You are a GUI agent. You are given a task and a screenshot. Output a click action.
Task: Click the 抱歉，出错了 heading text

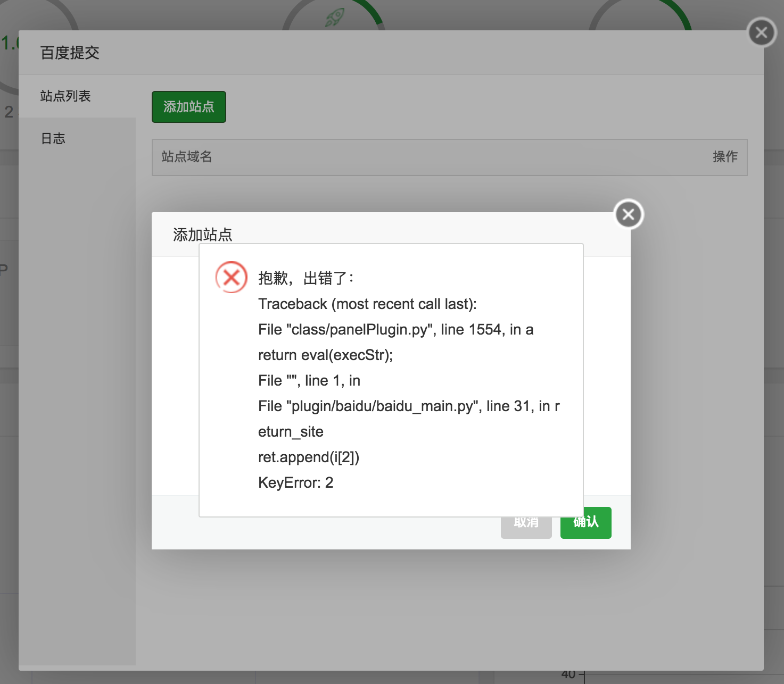[x=306, y=278]
